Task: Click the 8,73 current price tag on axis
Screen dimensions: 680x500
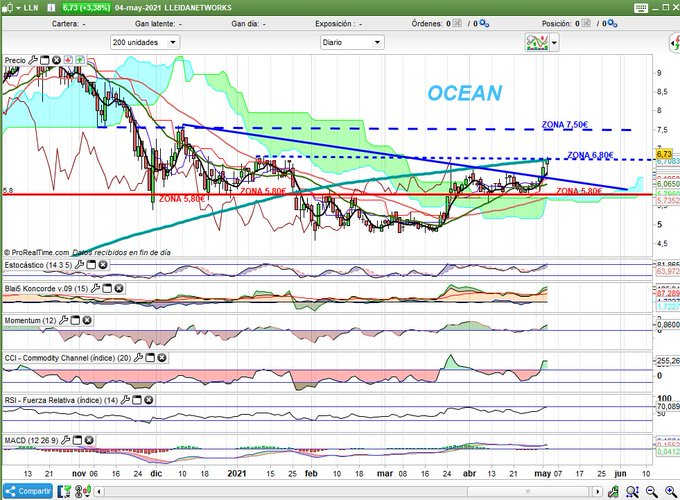Action: [x=664, y=154]
